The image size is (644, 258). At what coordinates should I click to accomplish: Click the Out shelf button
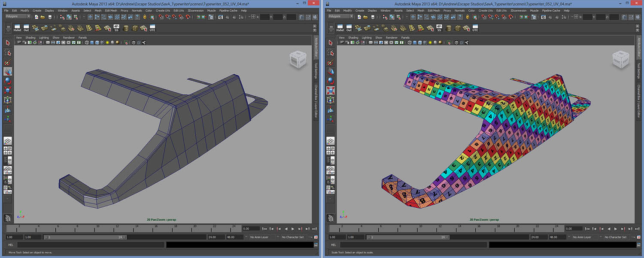click(x=26, y=28)
